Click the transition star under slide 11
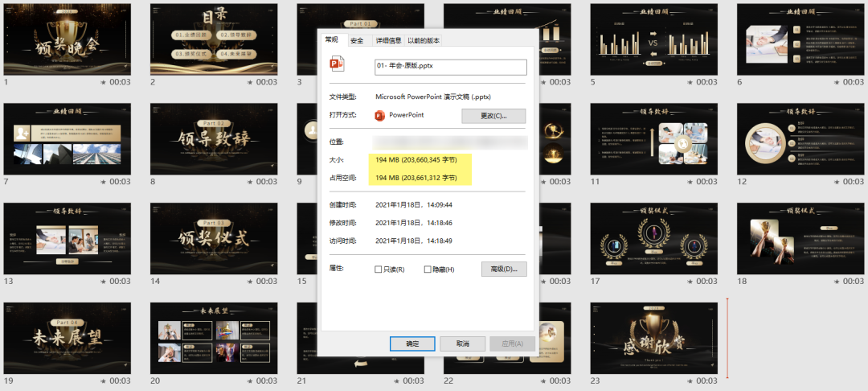The height and width of the screenshot is (391, 868). [690, 182]
